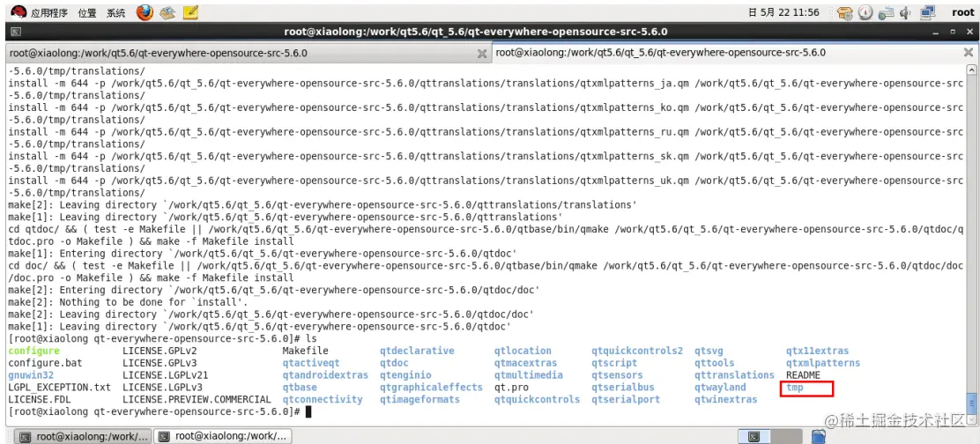Launch Firefox from the top panel
The height and width of the screenshot is (444, 980).
click(x=145, y=12)
